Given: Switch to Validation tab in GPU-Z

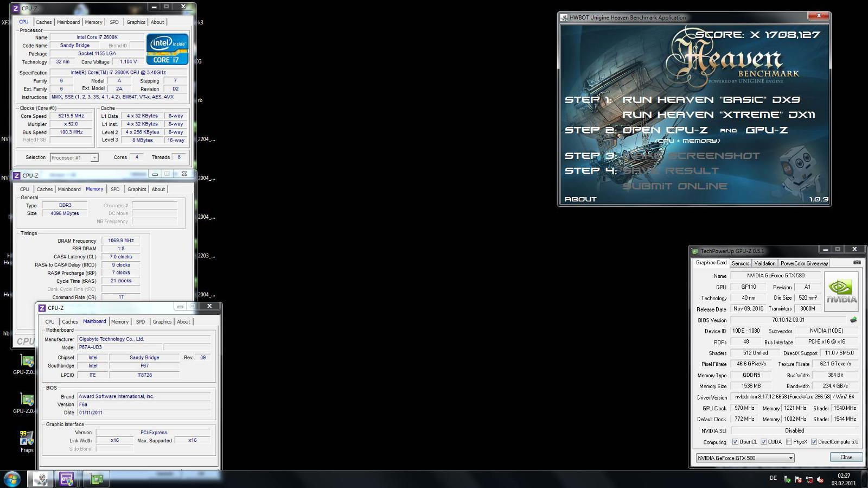Looking at the screenshot, I should (x=765, y=263).
